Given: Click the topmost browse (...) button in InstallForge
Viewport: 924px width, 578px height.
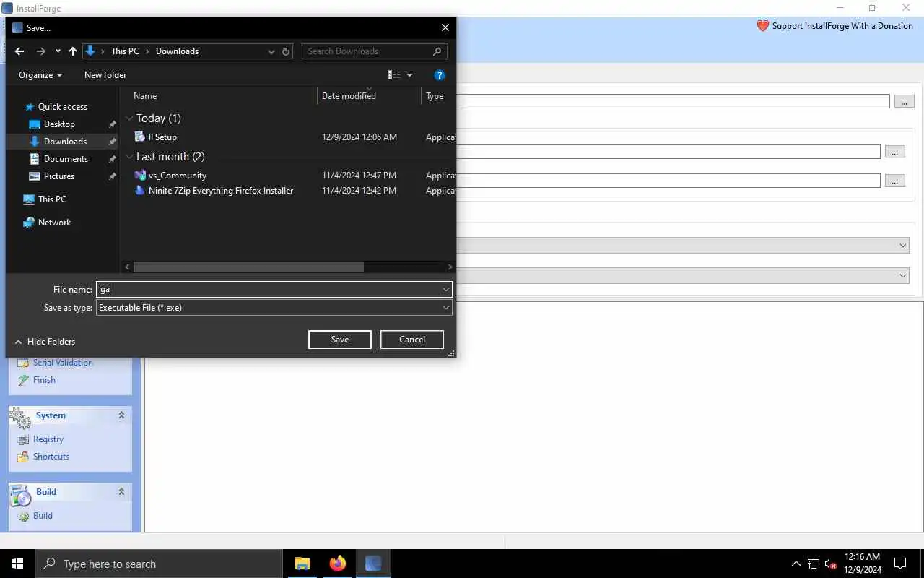Looking at the screenshot, I should [x=905, y=101].
